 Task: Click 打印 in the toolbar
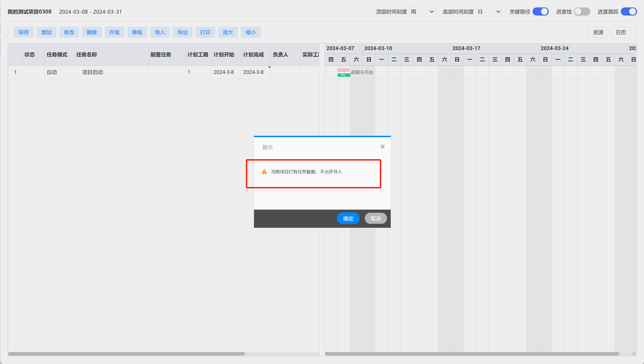coord(205,32)
